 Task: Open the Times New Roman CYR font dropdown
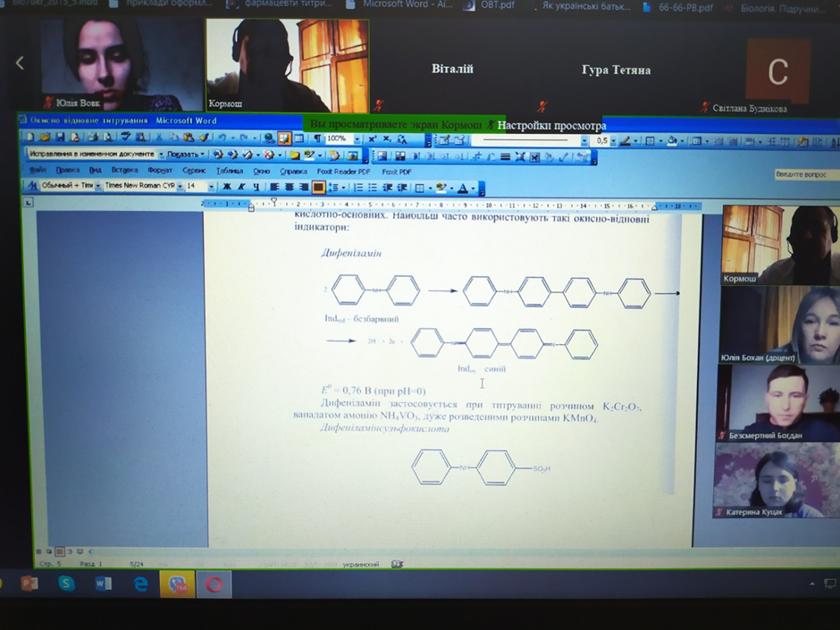coord(179,186)
